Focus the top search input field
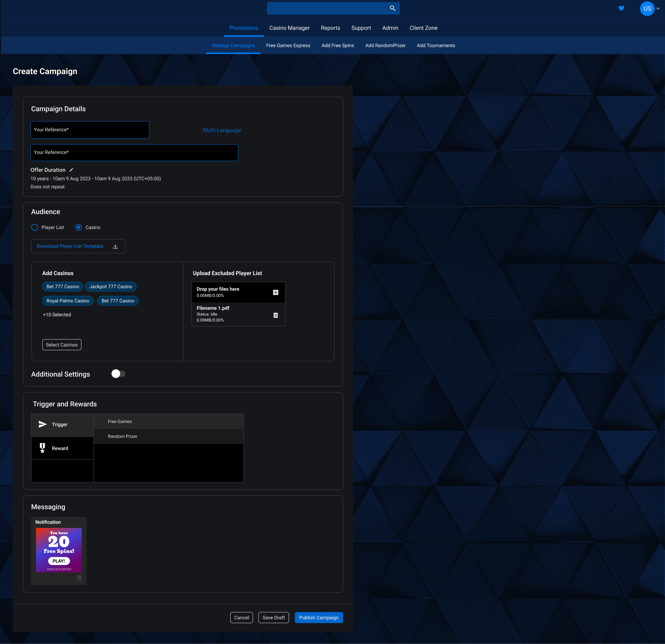The image size is (665, 644). pos(333,9)
